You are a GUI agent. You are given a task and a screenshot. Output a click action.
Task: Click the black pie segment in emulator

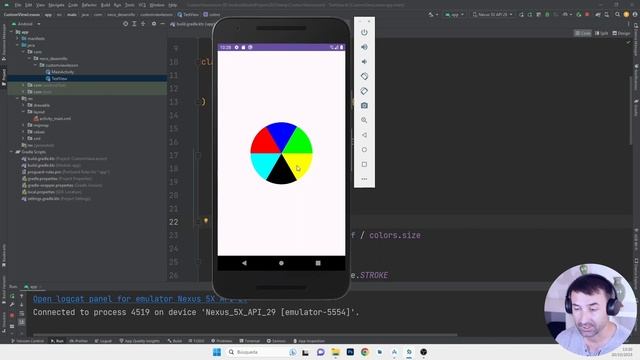tap(281, 171)
